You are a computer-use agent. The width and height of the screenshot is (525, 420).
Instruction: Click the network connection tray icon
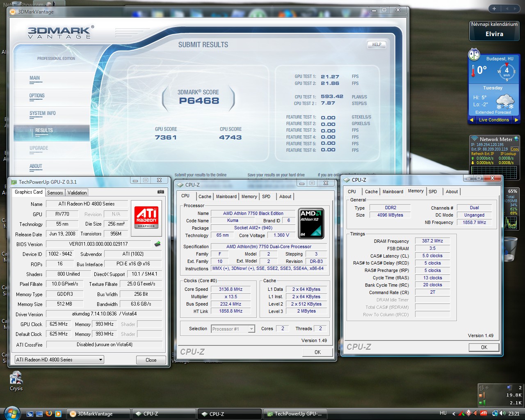click(495, 413)
